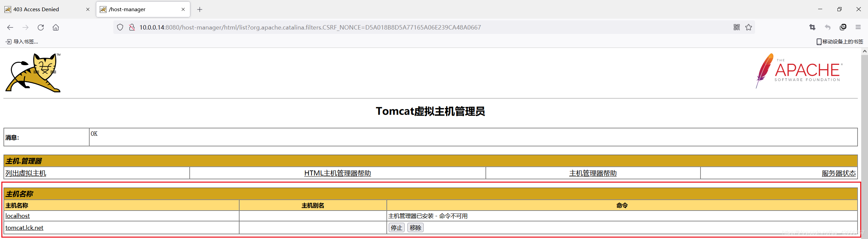Click the Apache Software Foundation logo
Viewport: 868px width, 239px height.
[x=799, y=71]
